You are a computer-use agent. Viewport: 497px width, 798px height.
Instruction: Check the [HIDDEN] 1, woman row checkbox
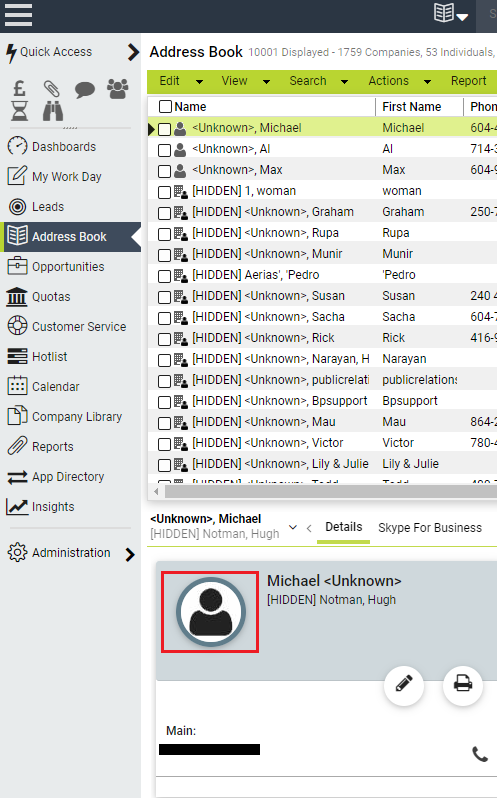(x=164, y=192)
